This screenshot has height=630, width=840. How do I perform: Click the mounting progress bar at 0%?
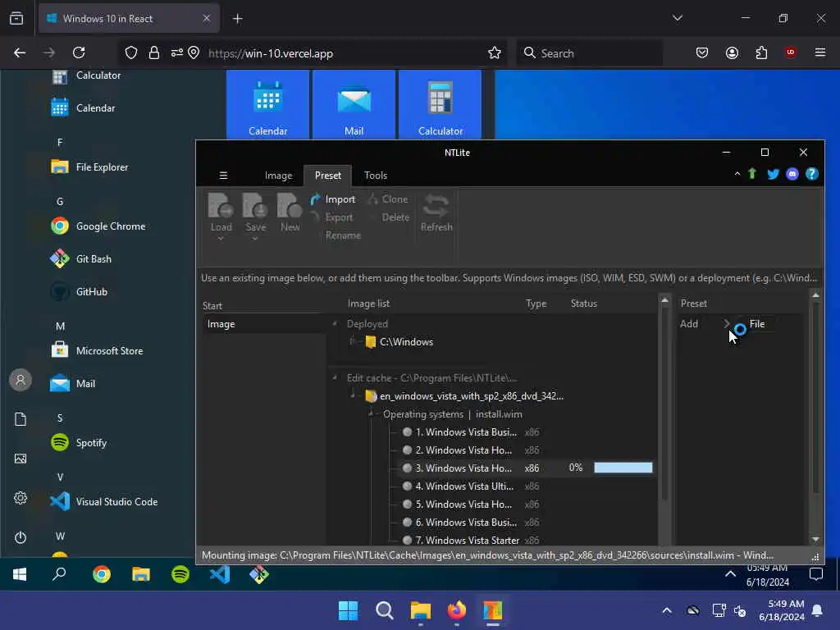tap(623, 468)
